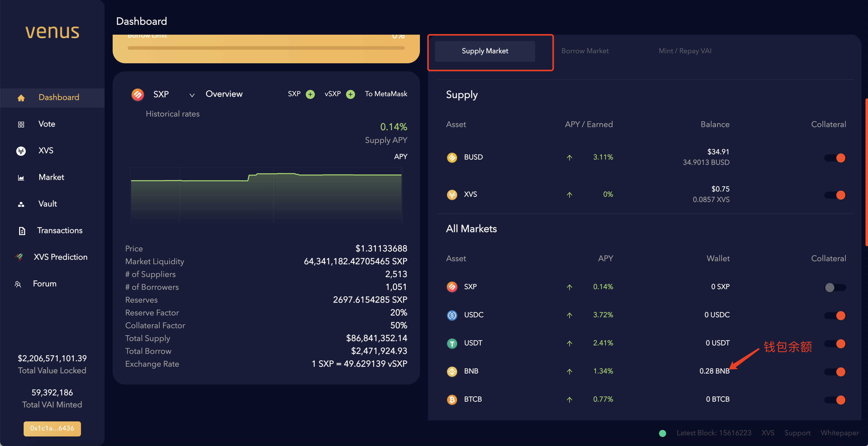This screenshot has width=868, height=446.
Task: Click the Borrow Limit progress bar
Action: click(266, 48)
